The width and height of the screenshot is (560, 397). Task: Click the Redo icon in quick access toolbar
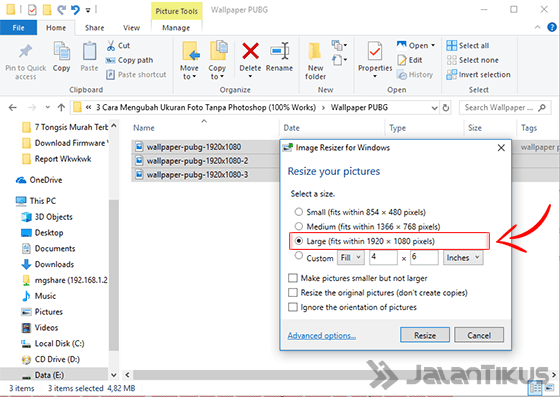(x=62, y=10)
